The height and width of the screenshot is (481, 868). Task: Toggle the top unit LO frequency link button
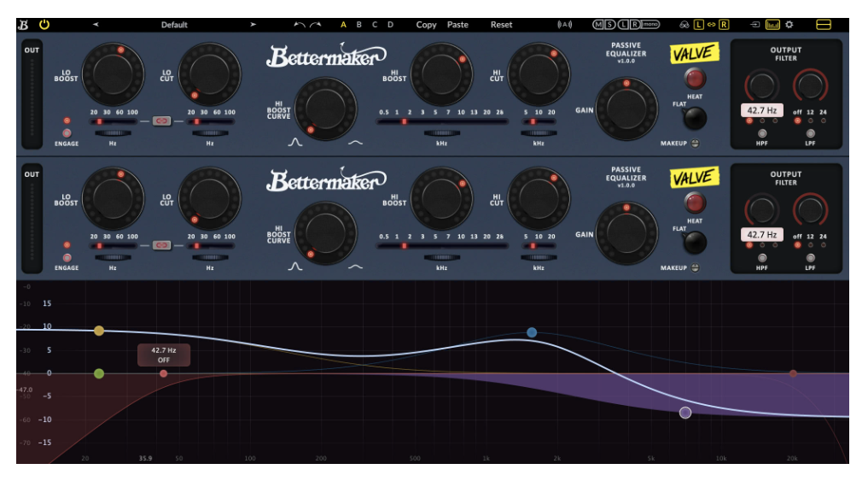point(161,120)
